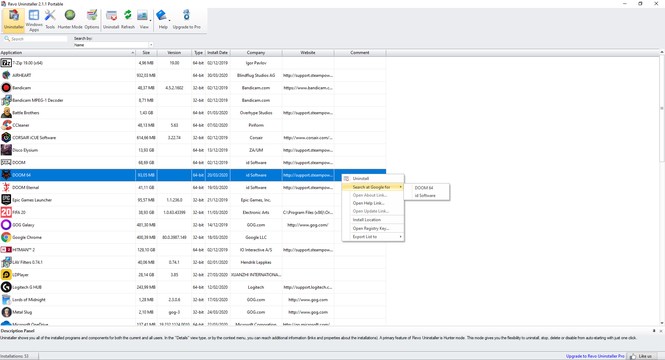Click the toolbar Uninstall icon

[x=111, y=20]
